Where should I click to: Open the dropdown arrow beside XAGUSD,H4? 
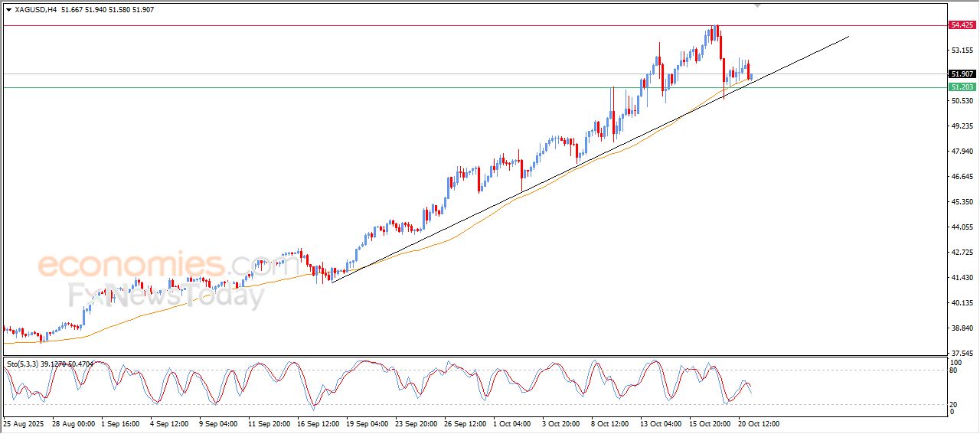(x=8, y=10)
